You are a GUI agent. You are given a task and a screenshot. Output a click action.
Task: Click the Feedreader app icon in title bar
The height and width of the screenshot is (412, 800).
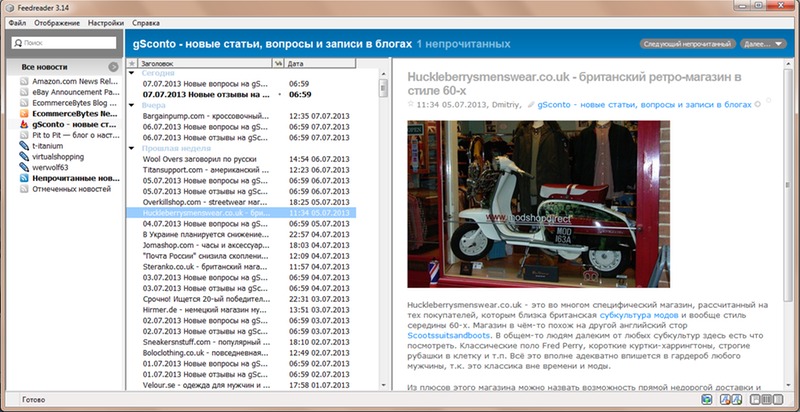pos(10,7)
